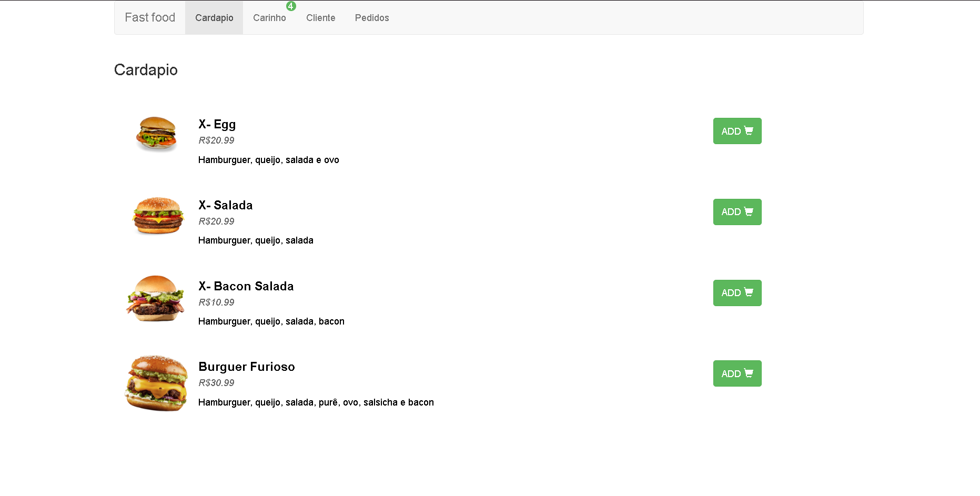Click the Fast food brand link
Viewport: 980px width, 496px height.
tap(150, 17)
